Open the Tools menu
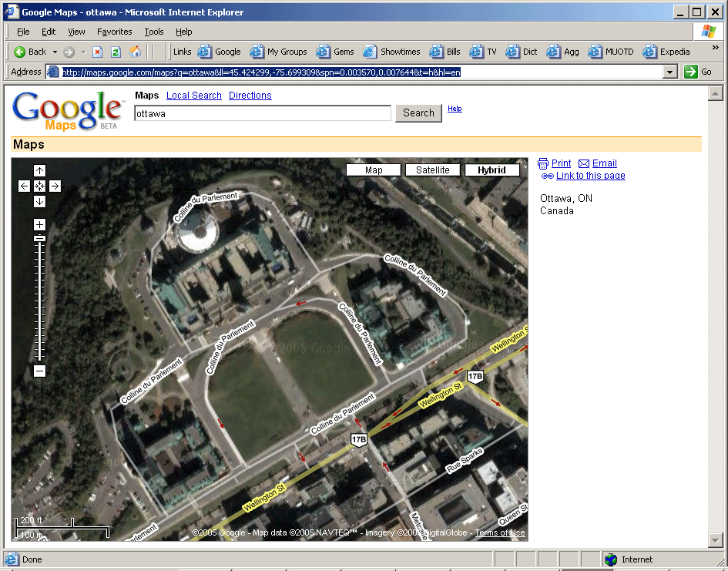The width and height of the screenshot is (728, 571). pyautogui.click(x=154, y=32)
